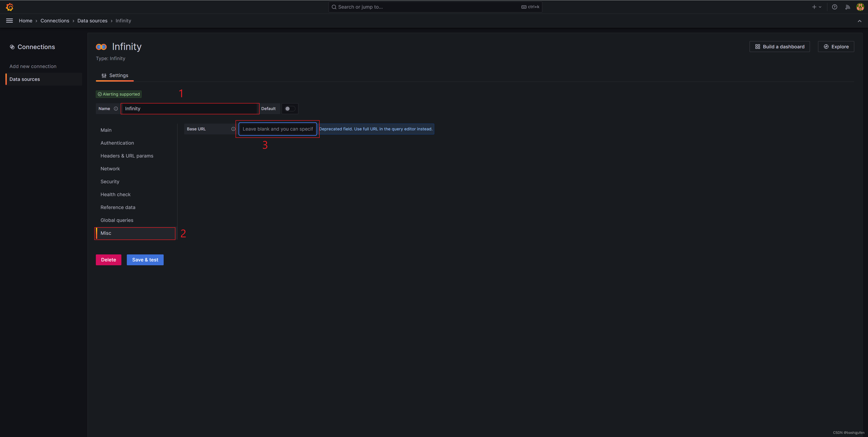Click the Infinity breadcrumb text
Screen dimensions: 868x437
tap(123, 21)
